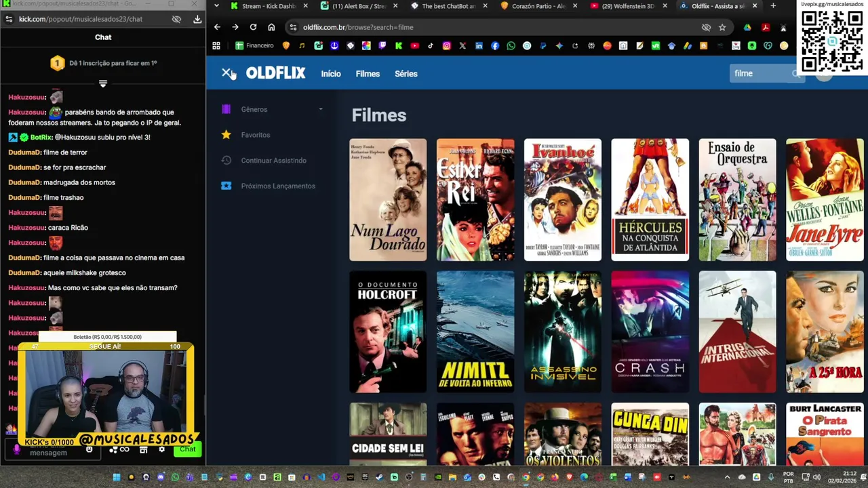Open the Gunga Din poster
The width and height of the screenshot is (868, 488).
click(650, 434)
